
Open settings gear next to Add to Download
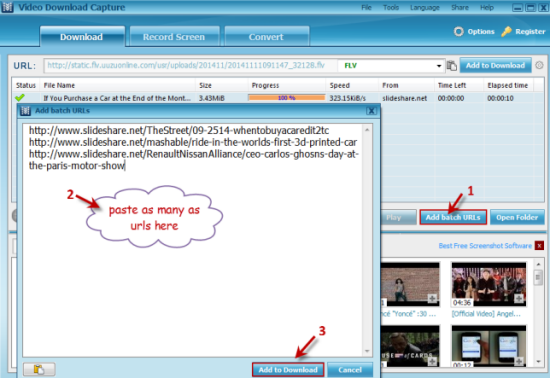tap(539, 65)
